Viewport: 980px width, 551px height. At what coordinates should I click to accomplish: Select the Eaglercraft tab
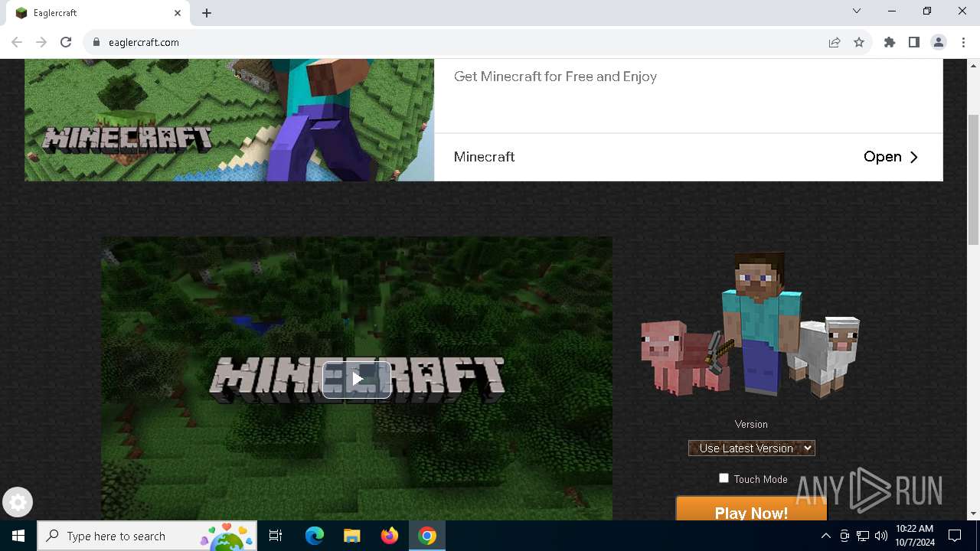(x=97, y=13)
